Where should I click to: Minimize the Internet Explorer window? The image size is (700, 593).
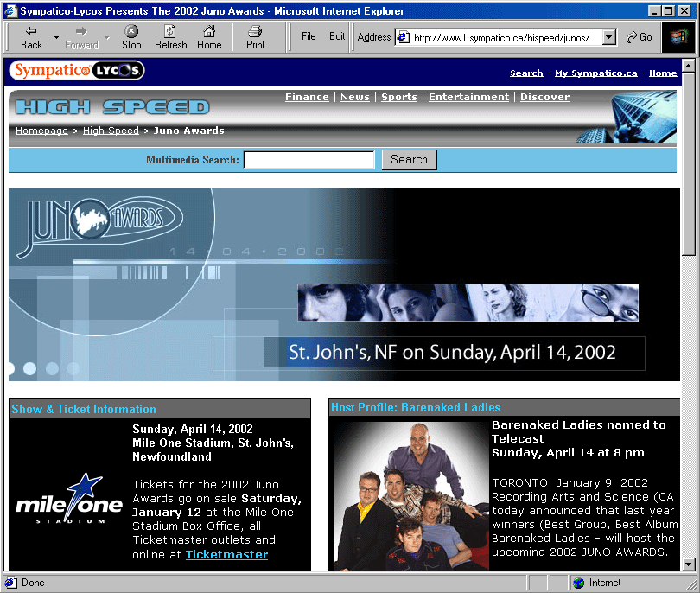pos(654,10)
